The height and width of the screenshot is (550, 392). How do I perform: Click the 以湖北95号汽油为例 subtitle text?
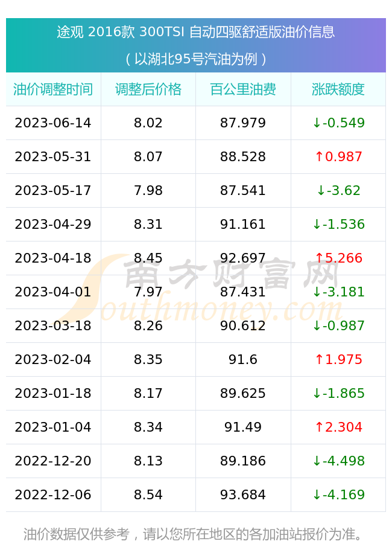[196, 59]
